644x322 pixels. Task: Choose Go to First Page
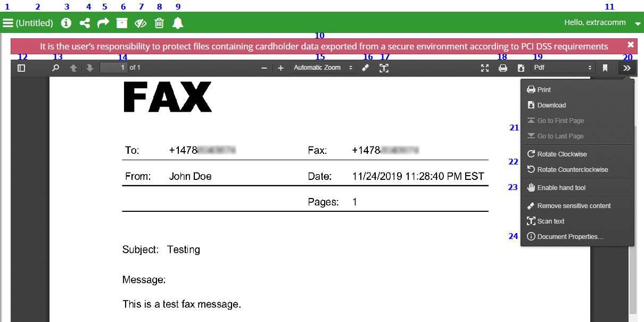coord(577,120)
